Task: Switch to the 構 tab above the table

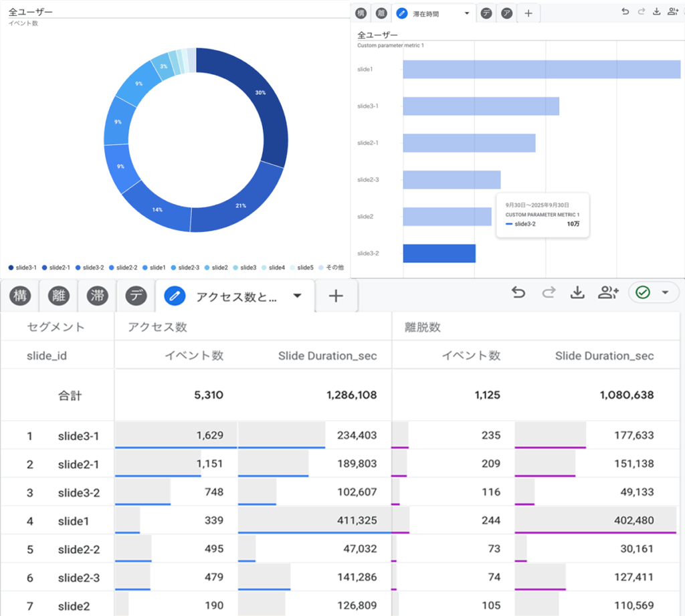Action: [x=21, y=296]
